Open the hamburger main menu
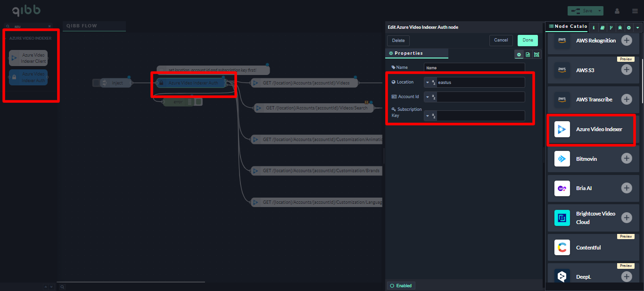Viewport: 644px width, 291px height. (x=635, y=11)
